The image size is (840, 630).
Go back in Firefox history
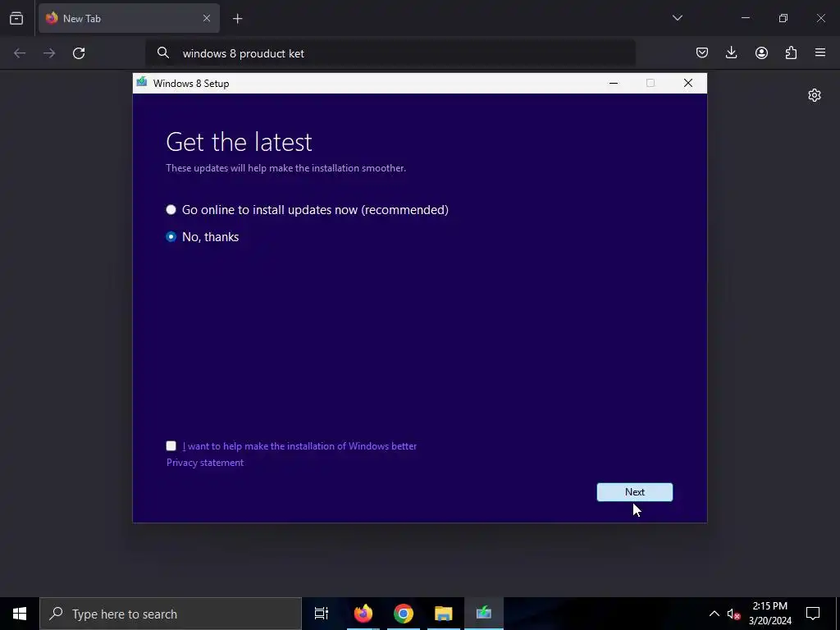point(20,53)
